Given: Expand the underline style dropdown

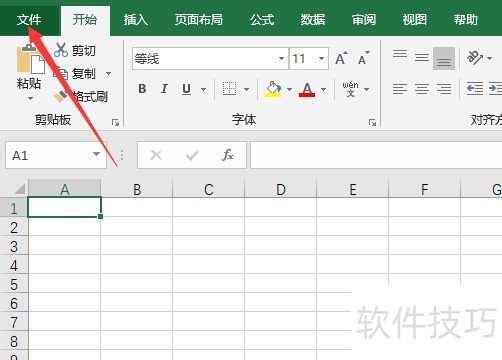Looking at the screenshot, I should pos(203,89).
